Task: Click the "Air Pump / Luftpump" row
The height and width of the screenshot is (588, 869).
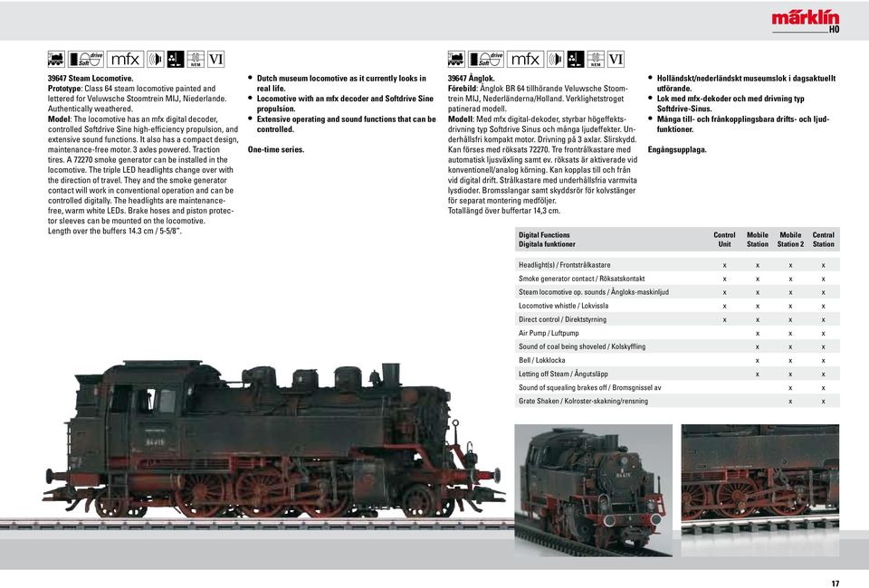Action: point(677,333)
